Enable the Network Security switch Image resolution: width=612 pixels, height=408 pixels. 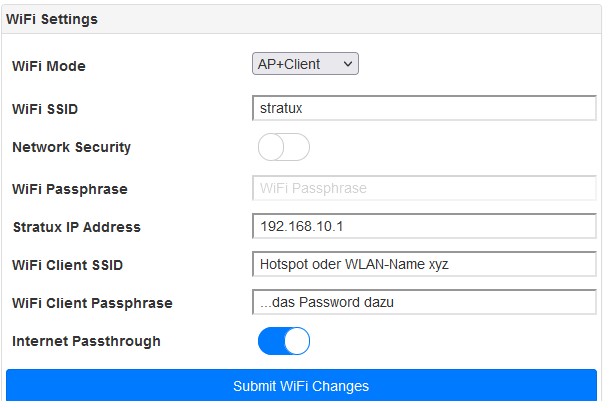click(284, 147)
